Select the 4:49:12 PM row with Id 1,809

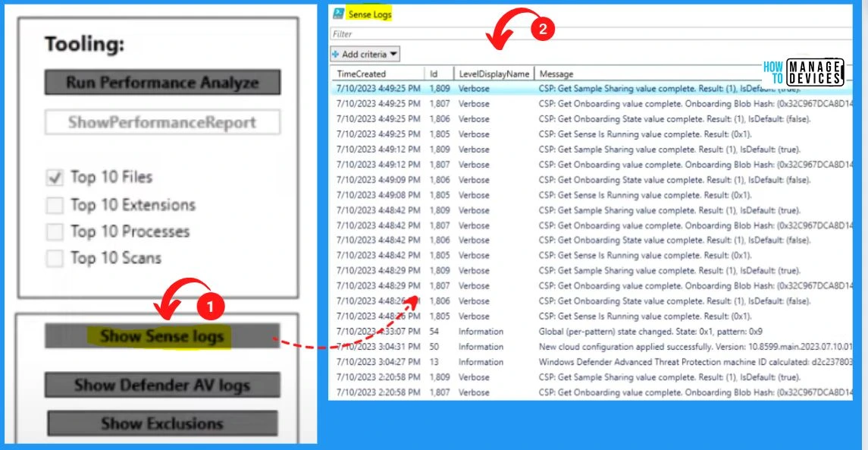pyautogui.click(x=592, y=149)
